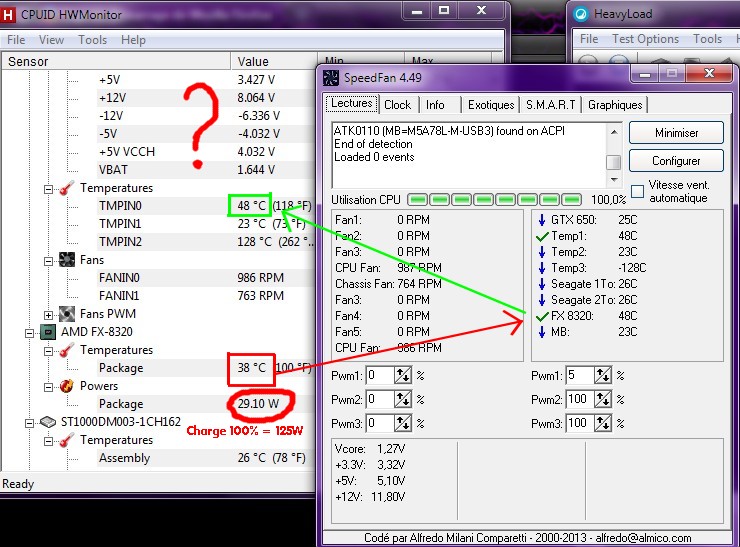Switch to SpeedFan Graphiques tab
This screenshot has height=547, width=740.
(x=615, y=105)
